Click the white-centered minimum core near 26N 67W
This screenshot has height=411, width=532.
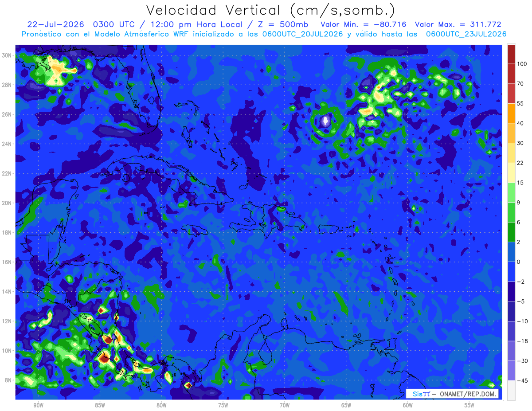[325, 120]
